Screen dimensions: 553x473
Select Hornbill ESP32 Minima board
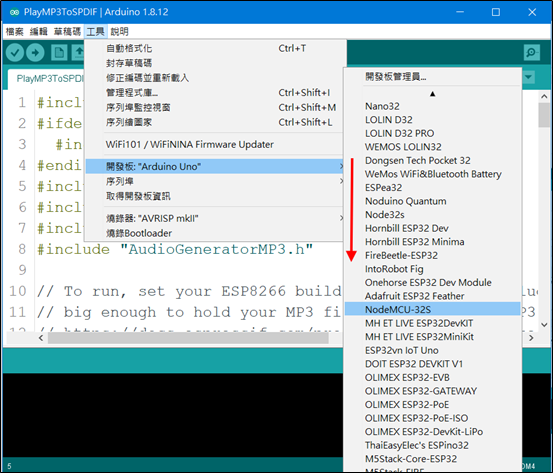point(433,242)
